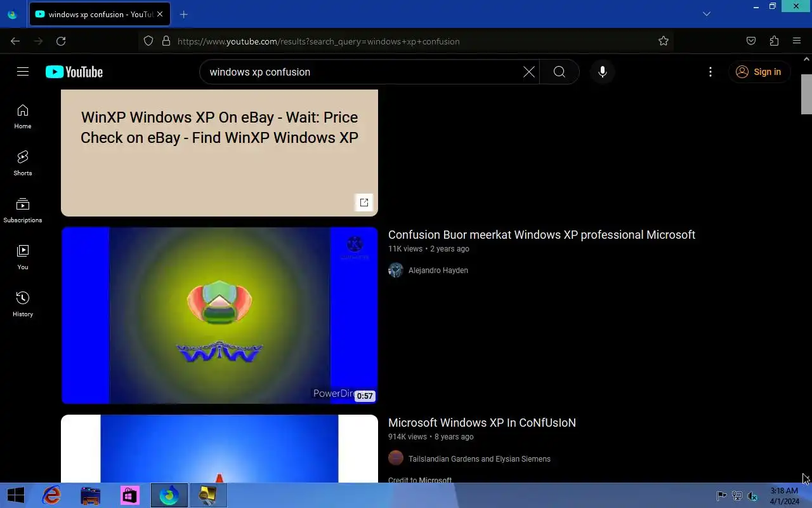The height and width of the screenshot is (508, 812).
Task: Go to Home in the sidebar
Action: click(x=23, y=117)
